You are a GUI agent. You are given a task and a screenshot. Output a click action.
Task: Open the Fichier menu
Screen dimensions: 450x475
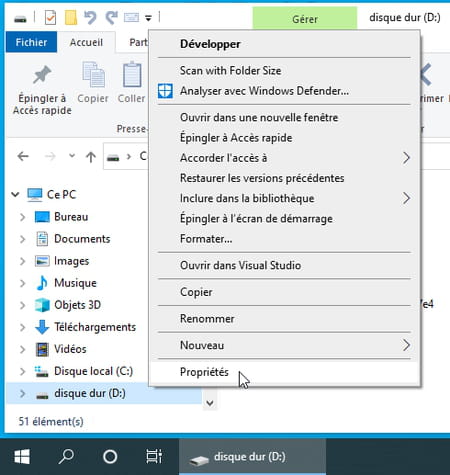coord(31,42)
